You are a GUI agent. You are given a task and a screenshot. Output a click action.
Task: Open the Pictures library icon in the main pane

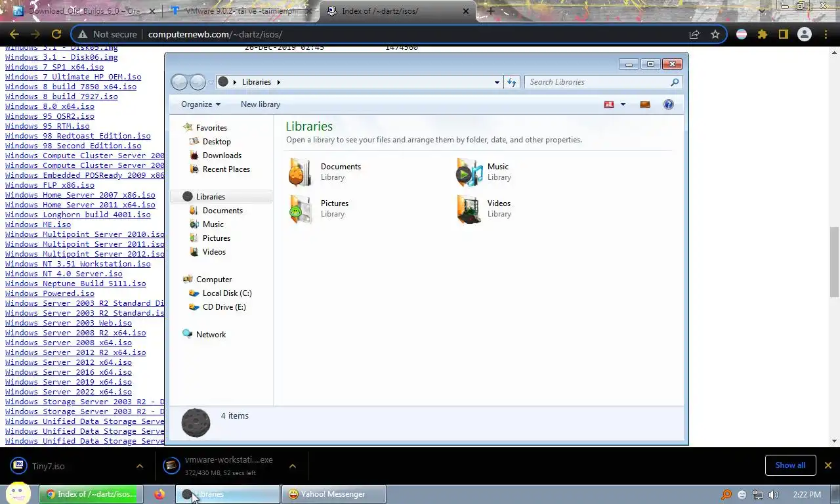click(301, 209)
